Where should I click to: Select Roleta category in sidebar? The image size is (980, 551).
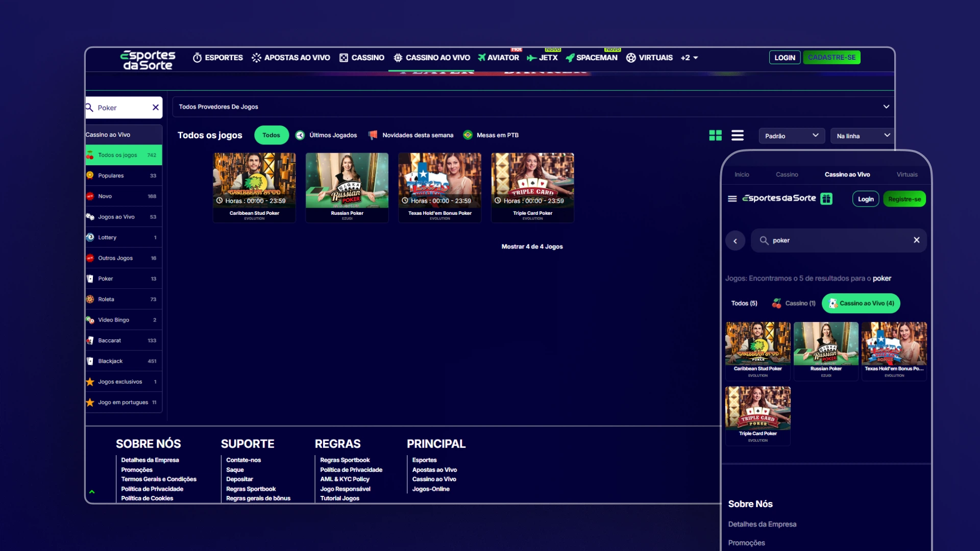click(x=124, y=299)
